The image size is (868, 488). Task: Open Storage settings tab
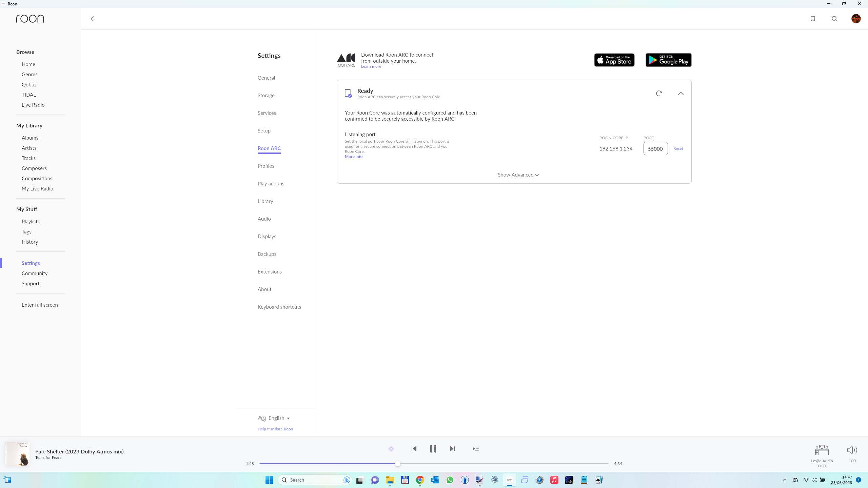[x=266, y=96]
